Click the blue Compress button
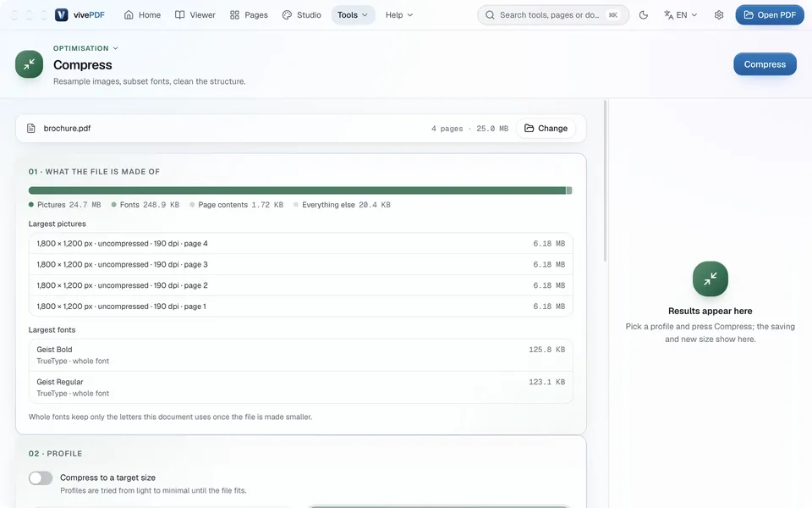This screenshot has height=508, width=812. [765, 64]
